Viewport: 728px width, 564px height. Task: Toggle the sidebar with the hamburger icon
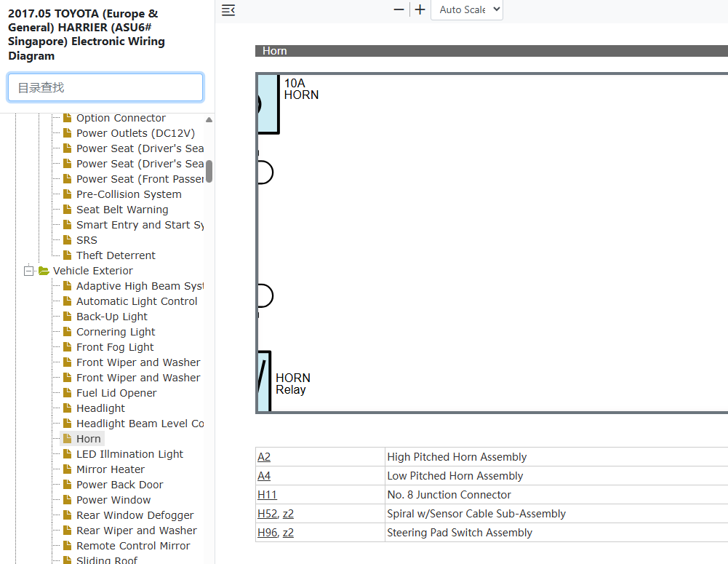click(x=228, y=9)
